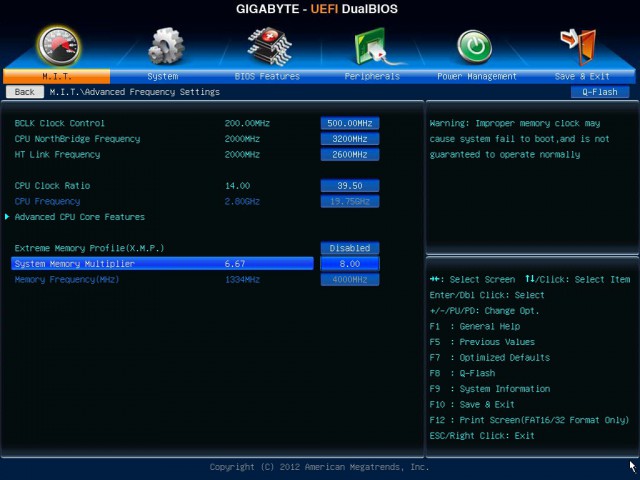Click the F1 General Help line
640x480 pixels.
475,327
